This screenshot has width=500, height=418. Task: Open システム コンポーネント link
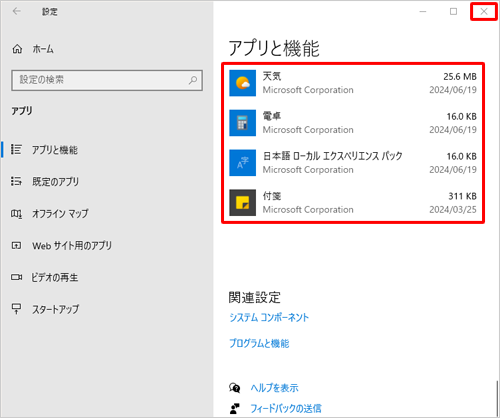[x=269, y=317]
